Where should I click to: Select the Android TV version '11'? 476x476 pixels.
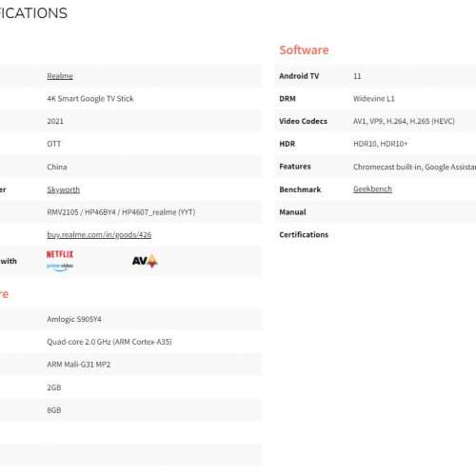(357, 76)
